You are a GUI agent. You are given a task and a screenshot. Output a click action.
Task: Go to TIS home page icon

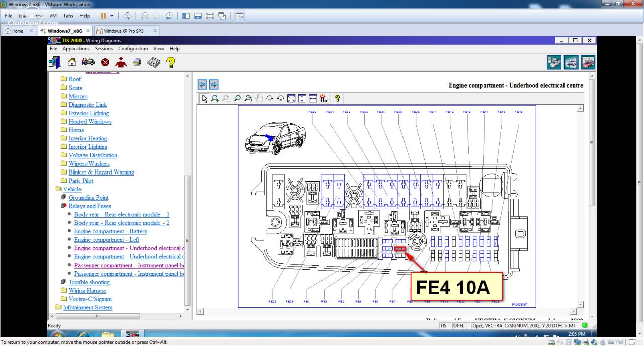[x=72, y=62]
